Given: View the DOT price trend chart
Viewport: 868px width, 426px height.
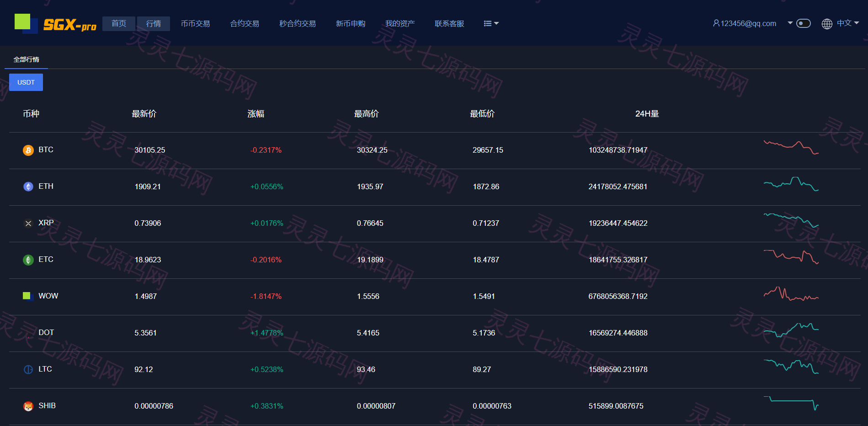Looking at the screenshot, I should pyautogui.click(x=791, y=330).
